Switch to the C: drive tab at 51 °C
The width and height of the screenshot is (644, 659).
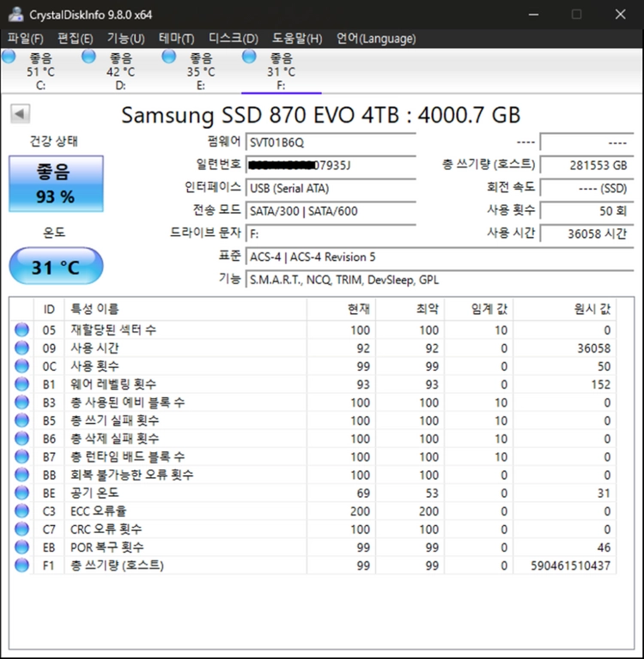pyautogui.click(x=40, y=70)
